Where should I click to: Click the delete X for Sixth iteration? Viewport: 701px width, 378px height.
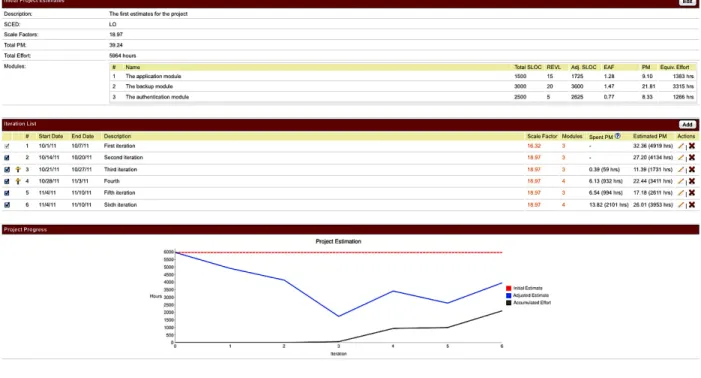pyautogui.click(x=692, y=205)
